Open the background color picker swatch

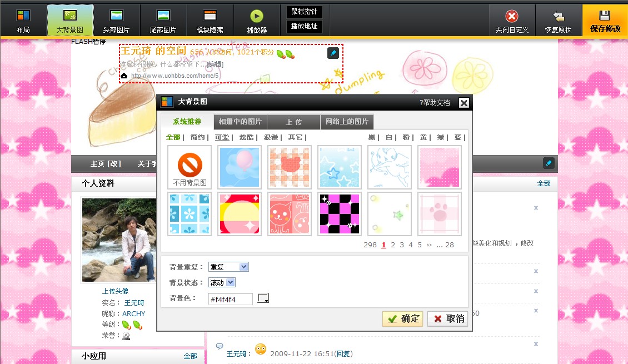[263, 298]
